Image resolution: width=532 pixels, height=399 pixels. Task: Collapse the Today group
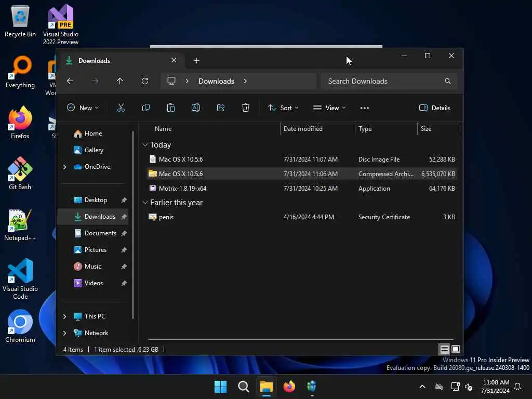click(145, 145)
